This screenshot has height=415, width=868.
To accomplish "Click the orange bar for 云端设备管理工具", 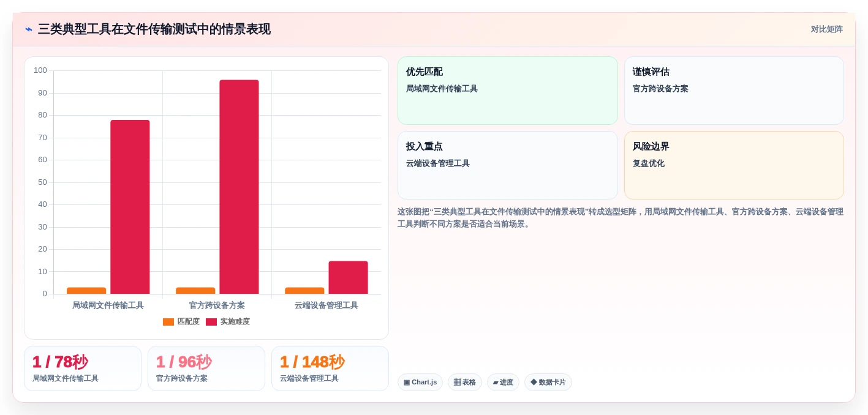I will tap(304, 291).
